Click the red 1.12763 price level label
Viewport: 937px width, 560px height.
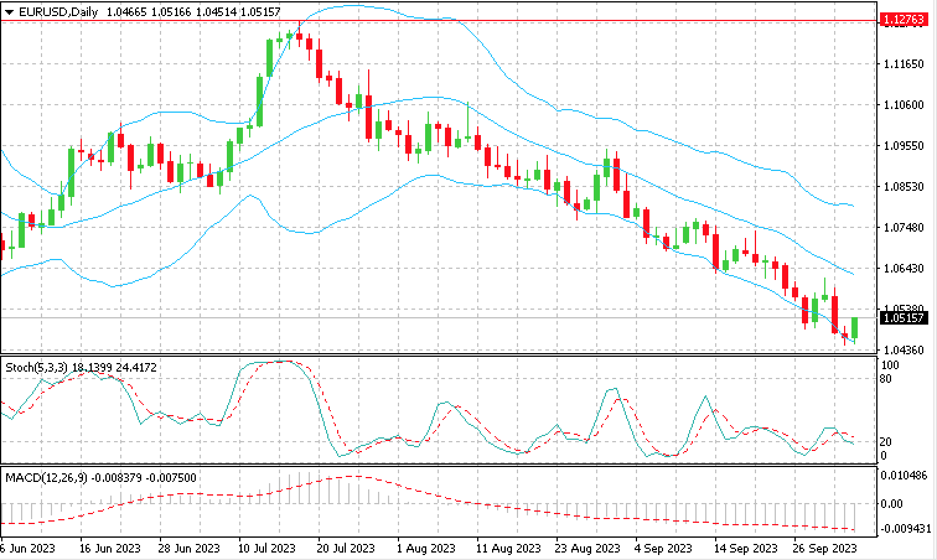[x=904, y=20]
